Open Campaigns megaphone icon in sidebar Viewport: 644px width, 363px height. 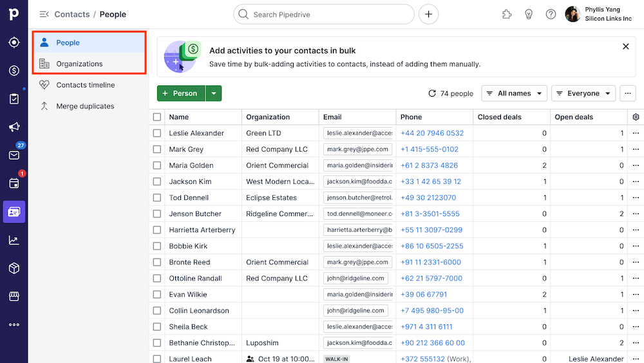coord(14,127)
